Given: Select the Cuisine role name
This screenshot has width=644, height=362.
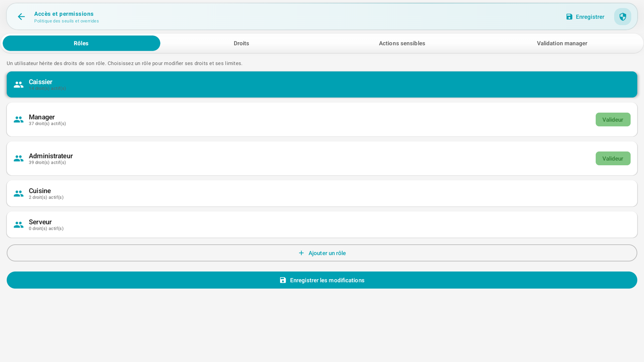Looking at the screenshot, I should coord(40,191).
